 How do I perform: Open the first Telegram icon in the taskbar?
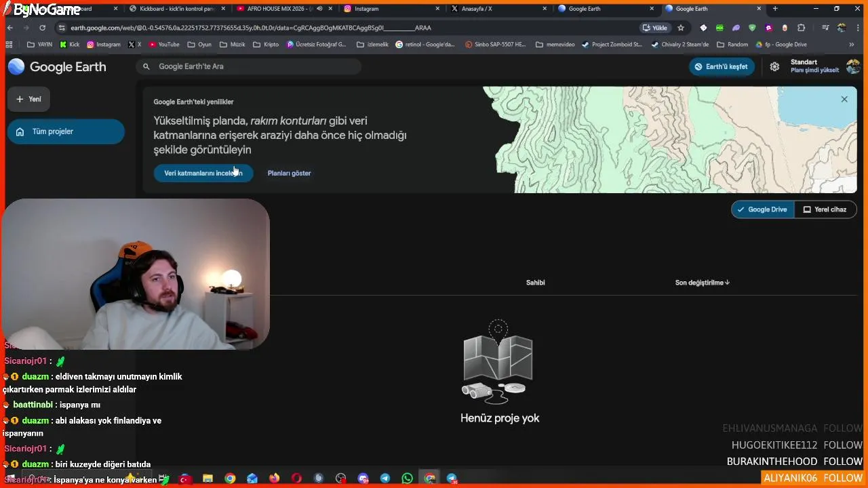coord(385,479)
